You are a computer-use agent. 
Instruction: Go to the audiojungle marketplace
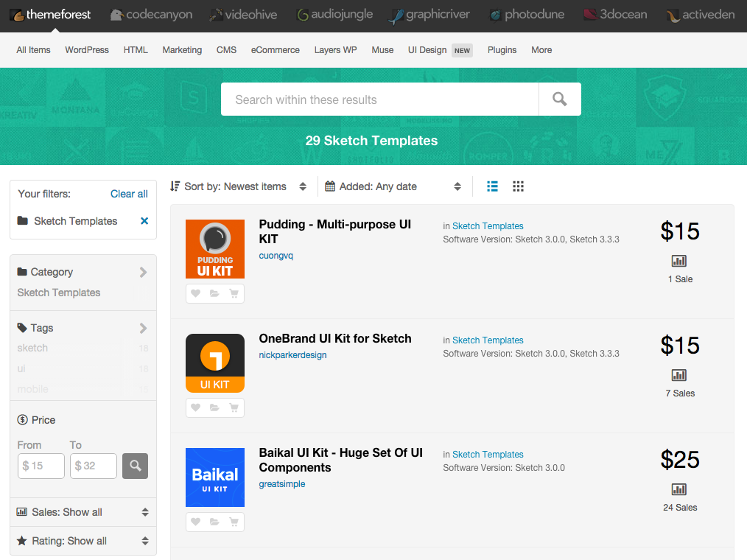tap(334, 15)
